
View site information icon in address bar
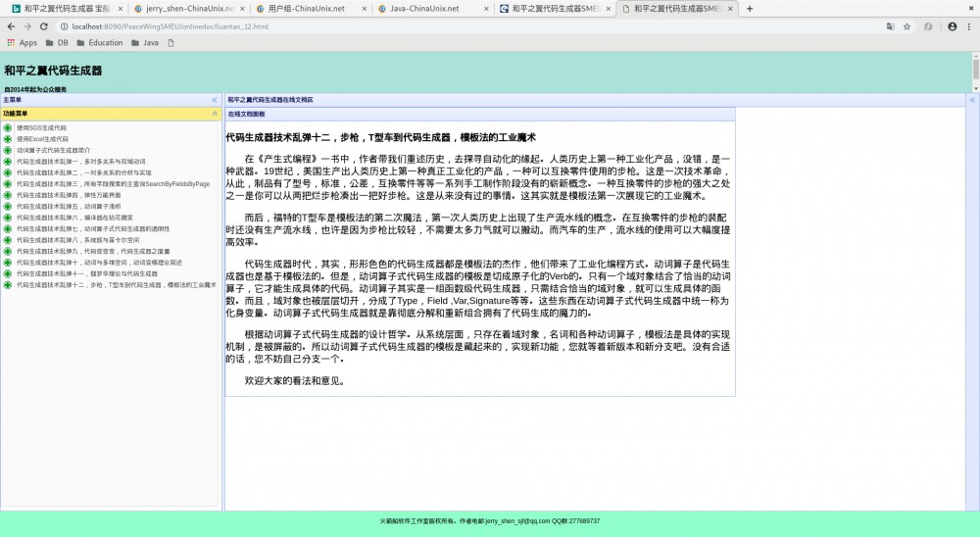point(64,26)
